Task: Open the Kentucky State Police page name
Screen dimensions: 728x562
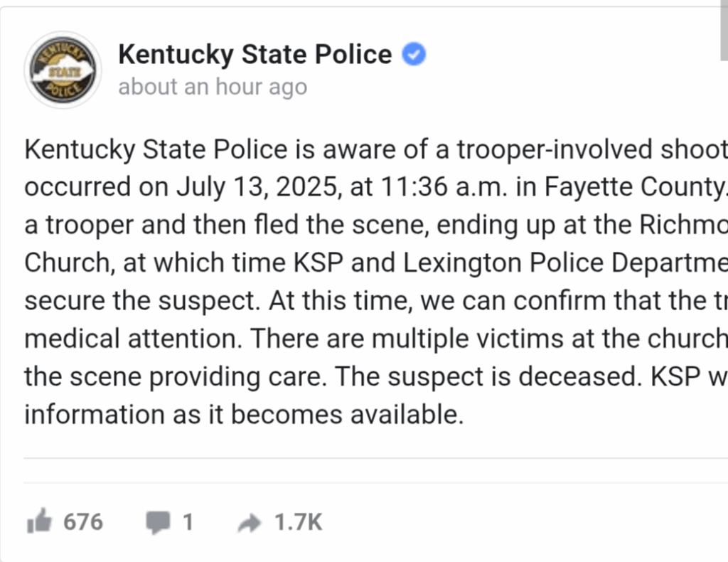Action: click(255, 54)
